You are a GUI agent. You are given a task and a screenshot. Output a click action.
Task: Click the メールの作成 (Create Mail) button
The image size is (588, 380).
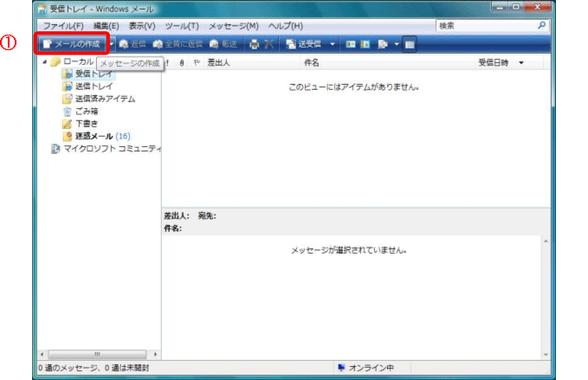click(71, 43)
